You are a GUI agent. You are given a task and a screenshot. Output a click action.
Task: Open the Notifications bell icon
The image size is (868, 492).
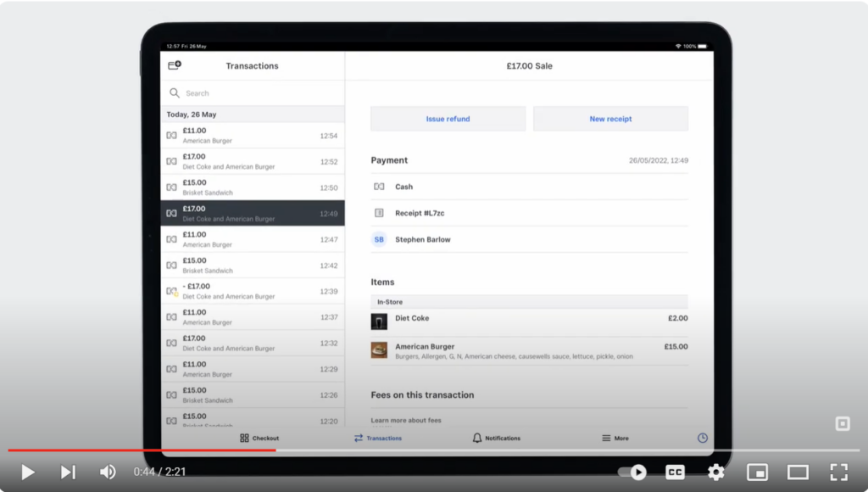pos(476,437)
